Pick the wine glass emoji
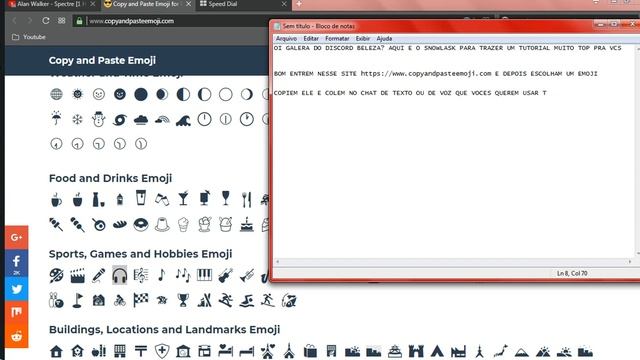 tap(225, 198)
